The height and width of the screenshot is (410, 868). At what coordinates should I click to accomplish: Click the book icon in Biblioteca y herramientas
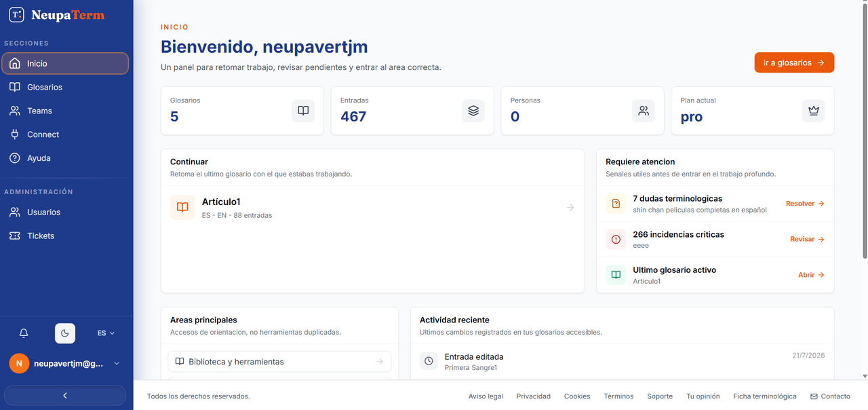click(x=180, y=362)
